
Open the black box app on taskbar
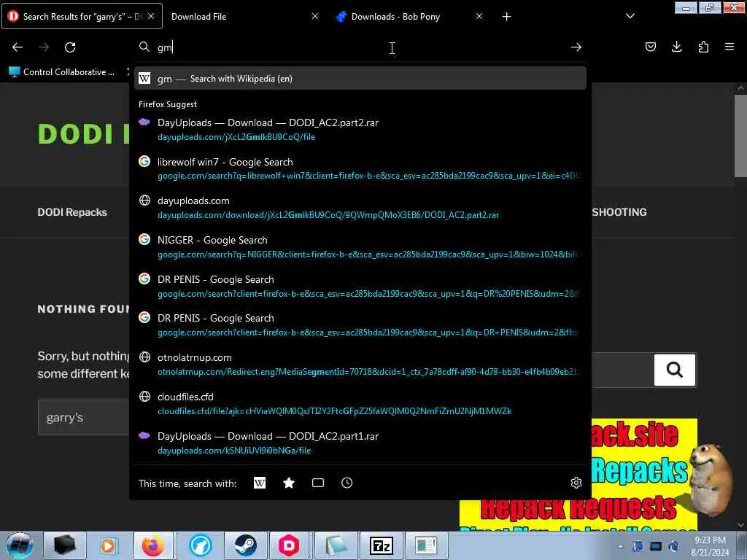(64, 545)
